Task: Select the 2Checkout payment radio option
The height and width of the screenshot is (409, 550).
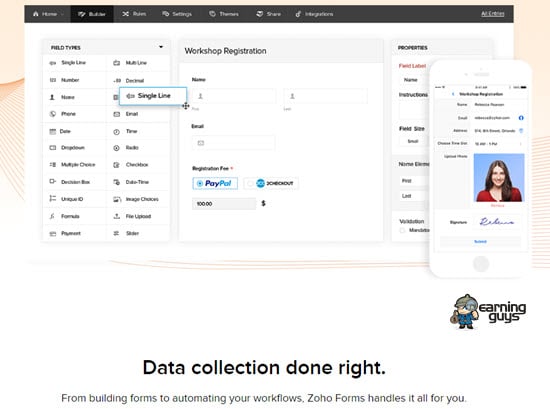Action: pos(271,183)
